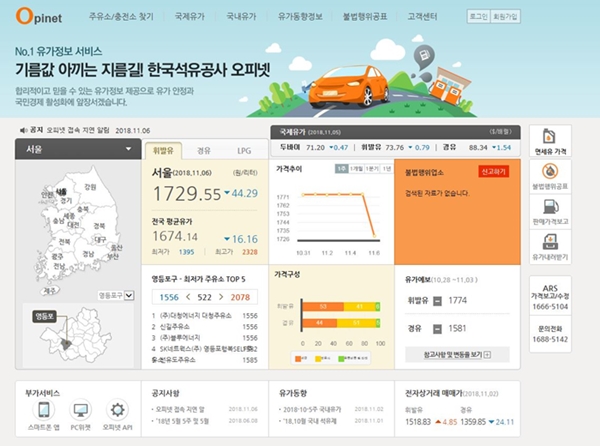Screen dimensions: 600x446
Task: Click the 문의전화 1688-5142 box
Action: click(x=550, y=334)
